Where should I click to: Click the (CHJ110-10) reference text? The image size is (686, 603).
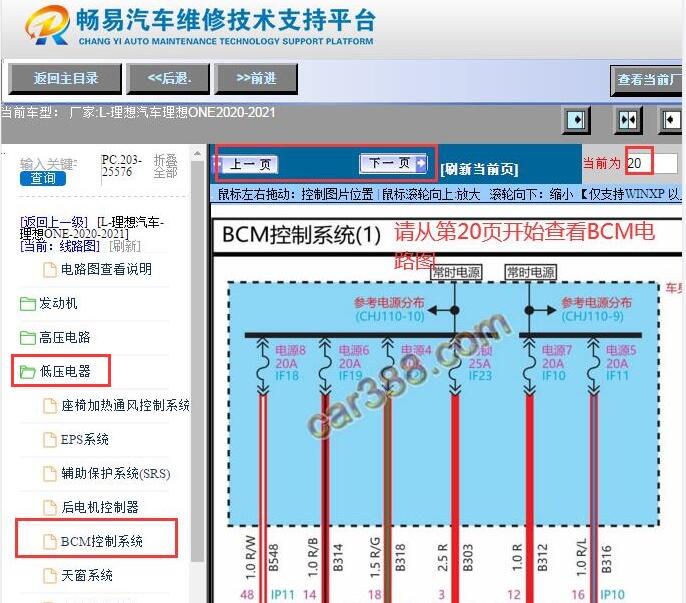tap(390, 316)
